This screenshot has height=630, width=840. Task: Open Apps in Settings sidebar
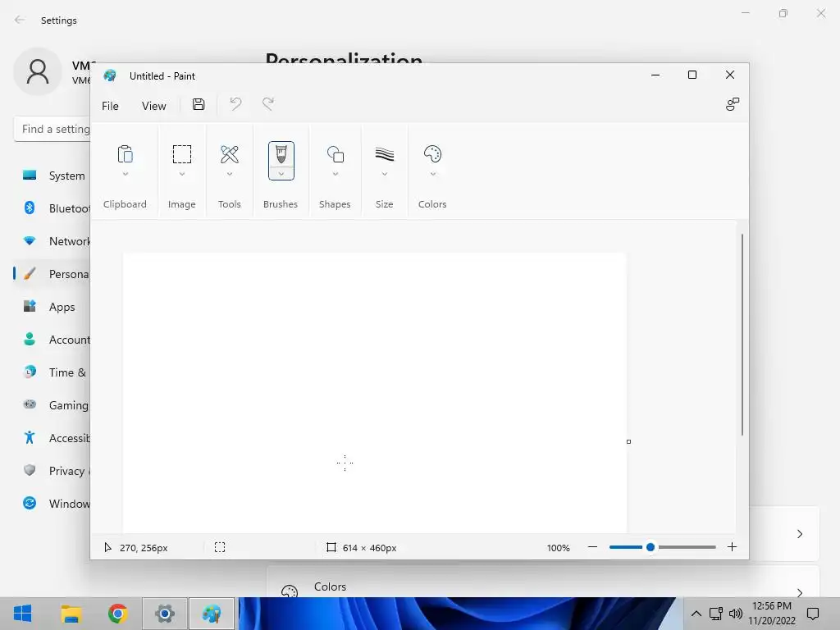point(53,307)
